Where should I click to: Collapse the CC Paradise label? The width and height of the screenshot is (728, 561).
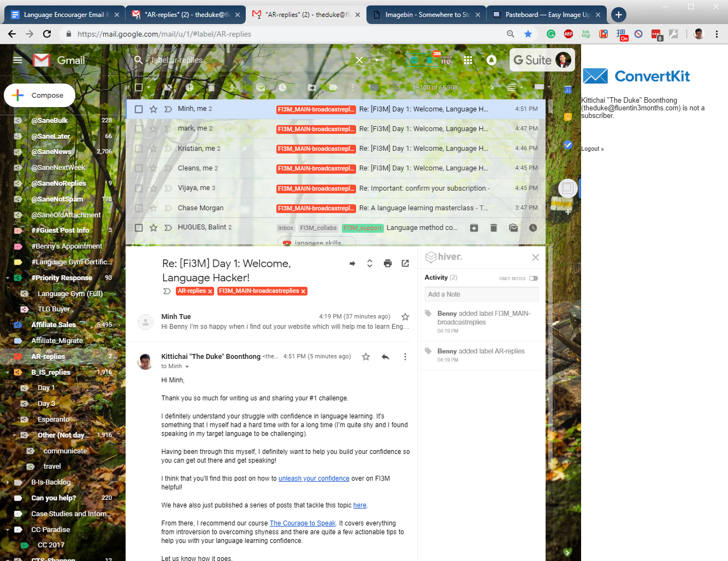(x=8, y=530)
